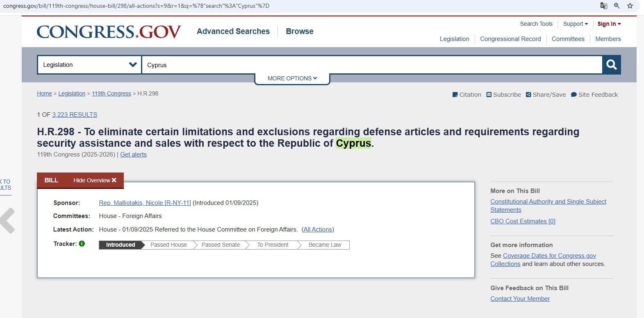Click the search input field containing Cyprus
This screenshot has height=318, width=644.
pos(371,65)
